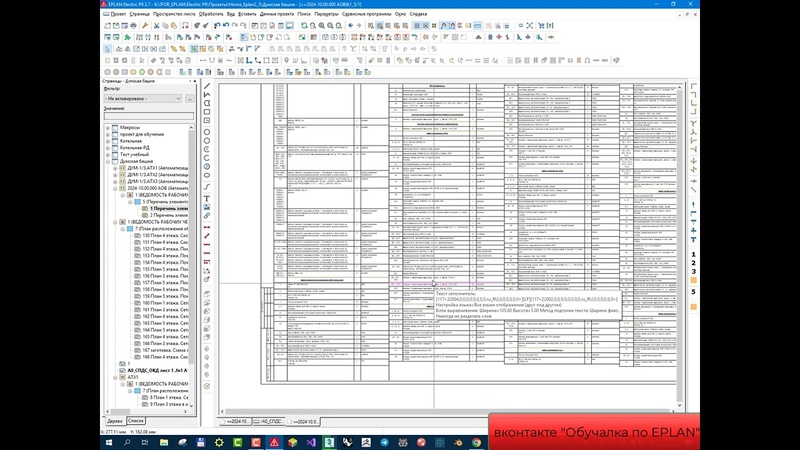Viewport: 800px width, 450px height.
Task: Click the shopping cart icon in toolbar
Action: tap(541, 26)
